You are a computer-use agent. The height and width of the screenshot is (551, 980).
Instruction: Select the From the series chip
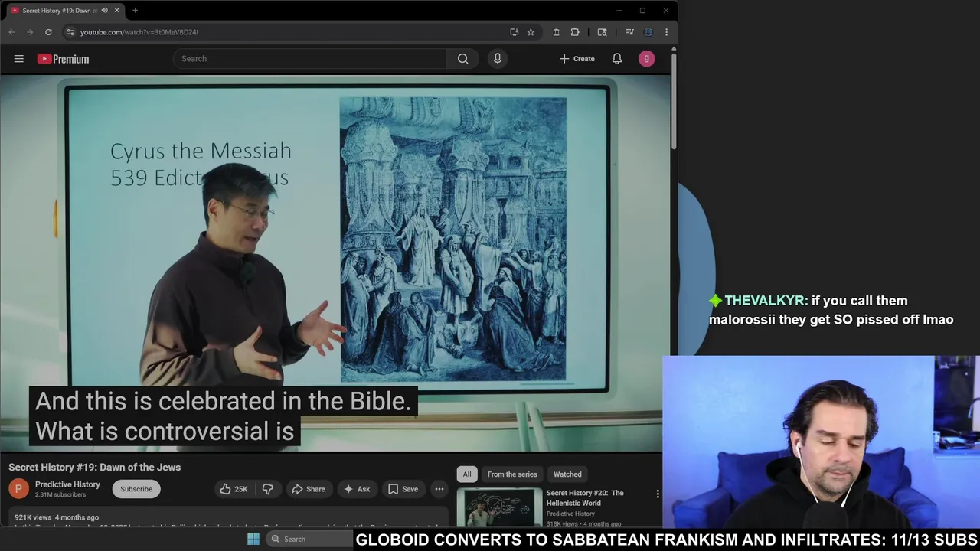(512, 474)
